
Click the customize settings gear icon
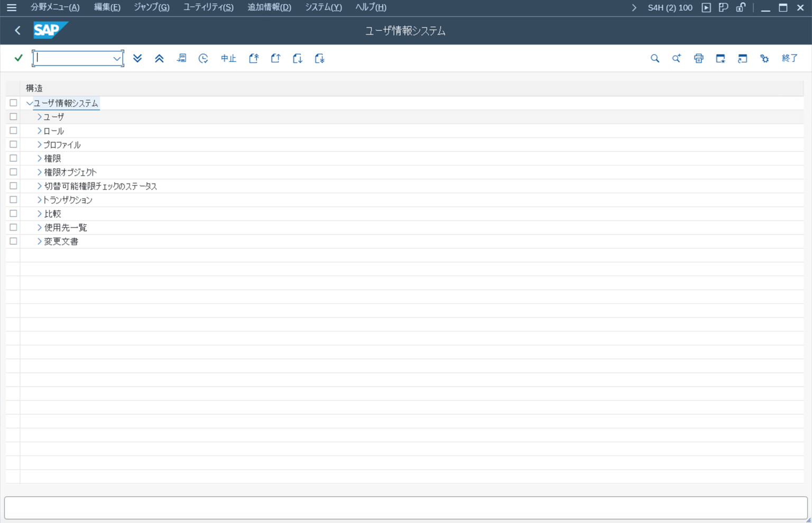(x=764, y=58)
